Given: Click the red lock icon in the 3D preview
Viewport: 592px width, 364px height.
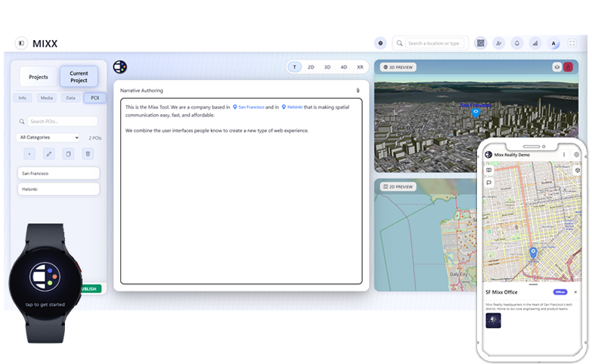Looking at the screenshot, I should pos(568,67).
